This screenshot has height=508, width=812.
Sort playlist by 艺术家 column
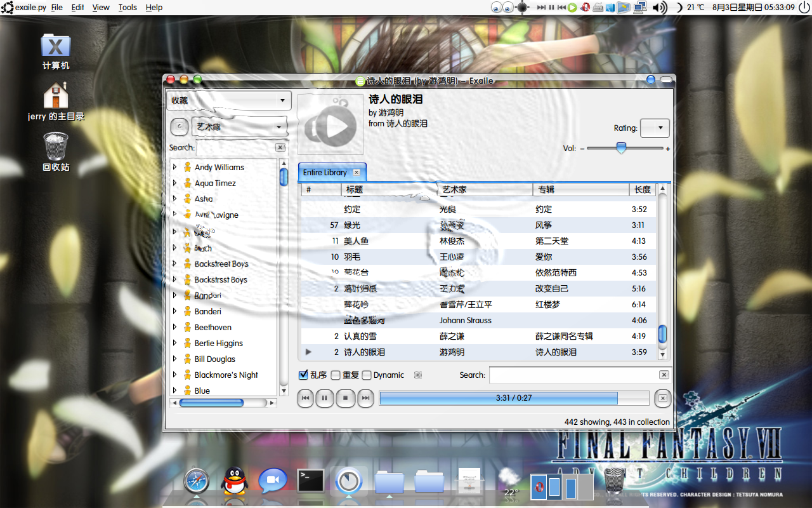[485, 189]
